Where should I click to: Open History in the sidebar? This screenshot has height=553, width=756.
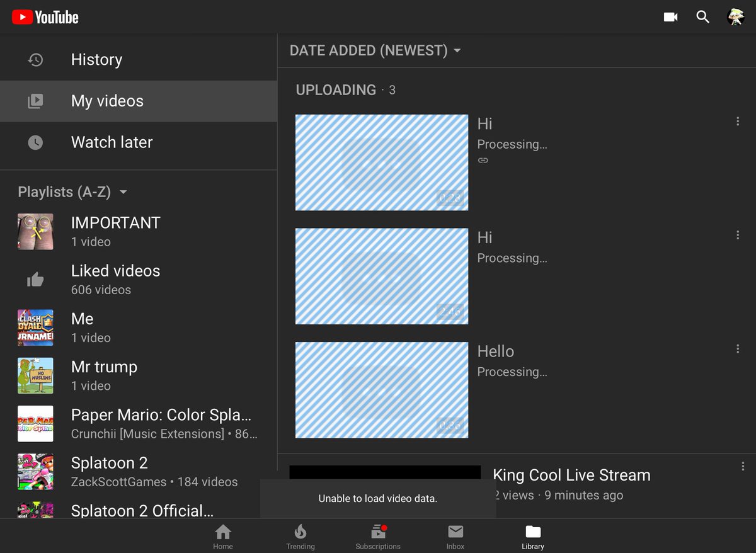tap(139, 60)
